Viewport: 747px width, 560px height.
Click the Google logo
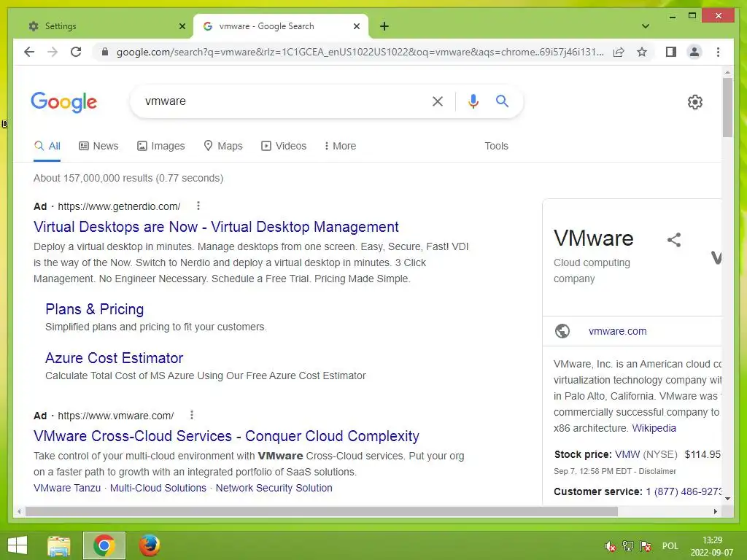tap(64, 102)
